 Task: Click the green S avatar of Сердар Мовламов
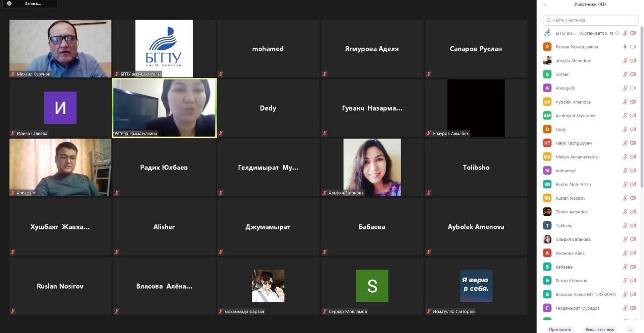(x=372, y=286)
